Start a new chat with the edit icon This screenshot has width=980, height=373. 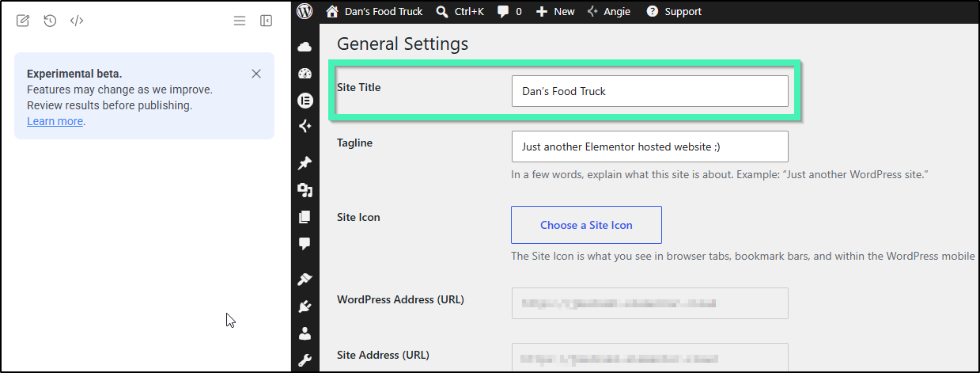pos(23,21)
